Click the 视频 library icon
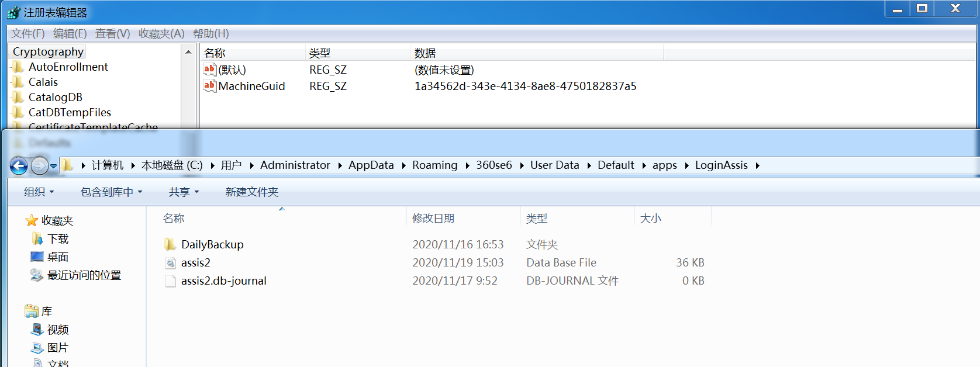This screenshot has width=980, height=367. (x=37, y=329)
